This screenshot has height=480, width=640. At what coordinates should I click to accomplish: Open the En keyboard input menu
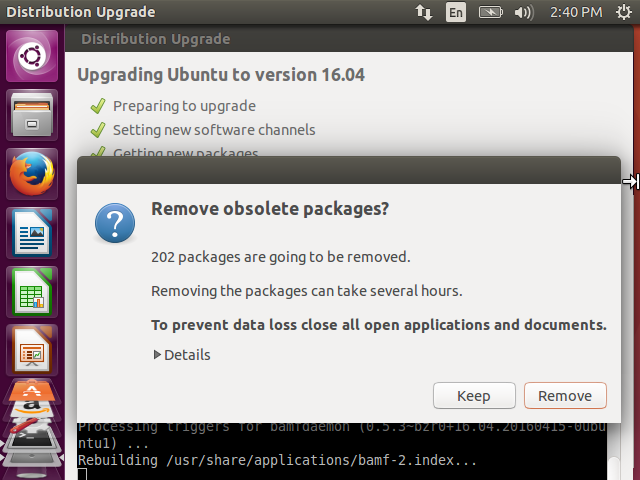[456, 12]
